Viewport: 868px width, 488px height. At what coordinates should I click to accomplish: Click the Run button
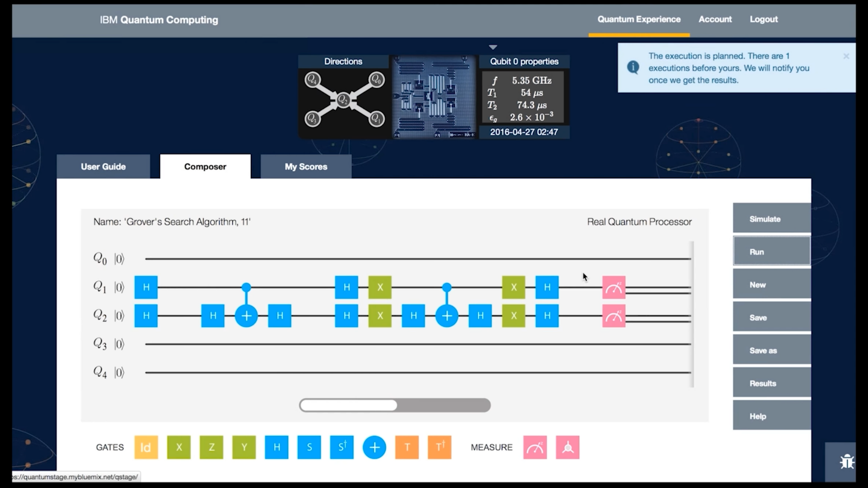coord(772,251)
